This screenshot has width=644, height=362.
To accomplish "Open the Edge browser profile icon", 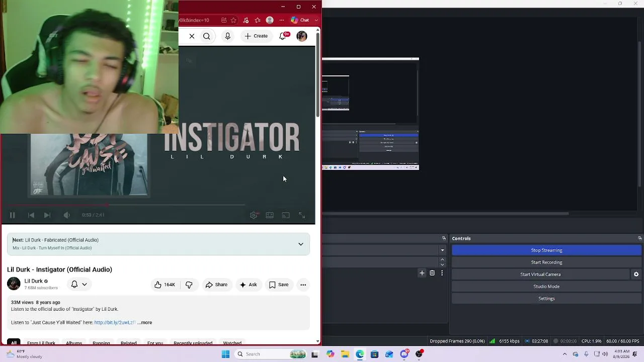I will (x=270, y=20).
